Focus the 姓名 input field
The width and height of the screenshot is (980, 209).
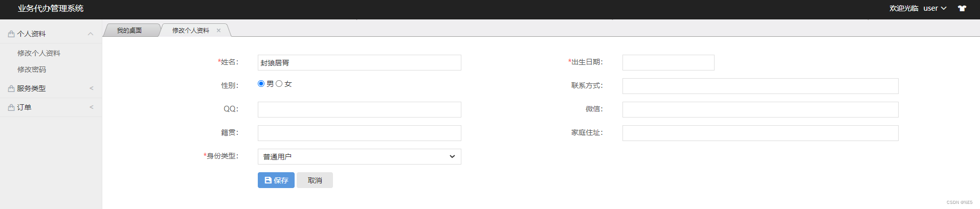pyautogui.click(x=360, y=62)
